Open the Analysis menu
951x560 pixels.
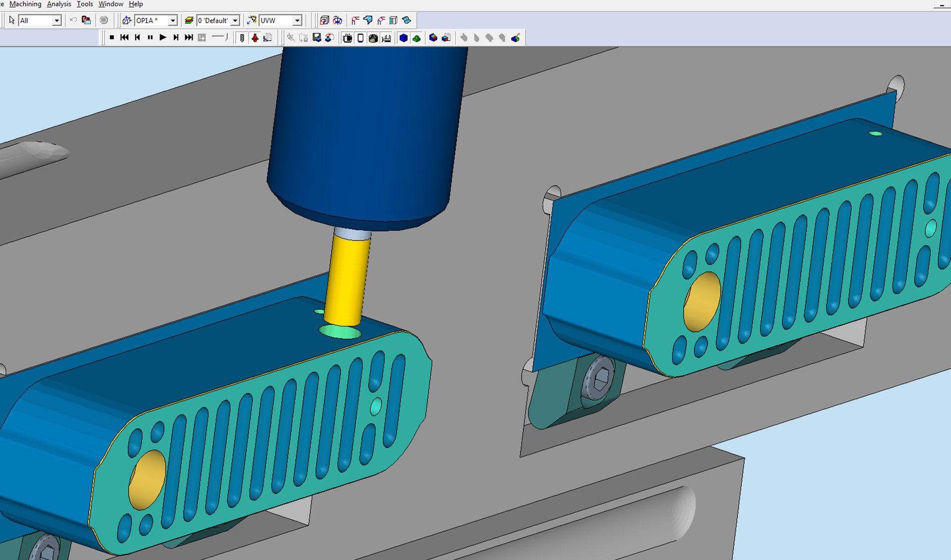tap(59, 4)
